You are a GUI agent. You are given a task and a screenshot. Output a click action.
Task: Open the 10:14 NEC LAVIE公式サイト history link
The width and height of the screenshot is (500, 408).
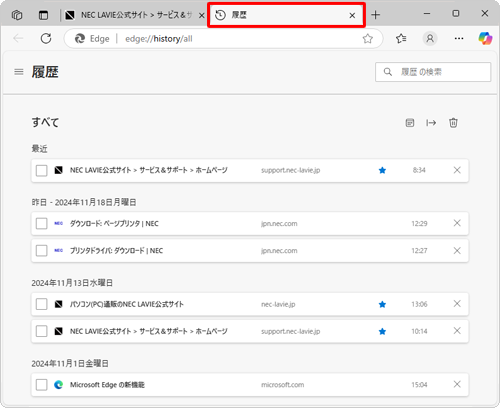tap(149, 331)
